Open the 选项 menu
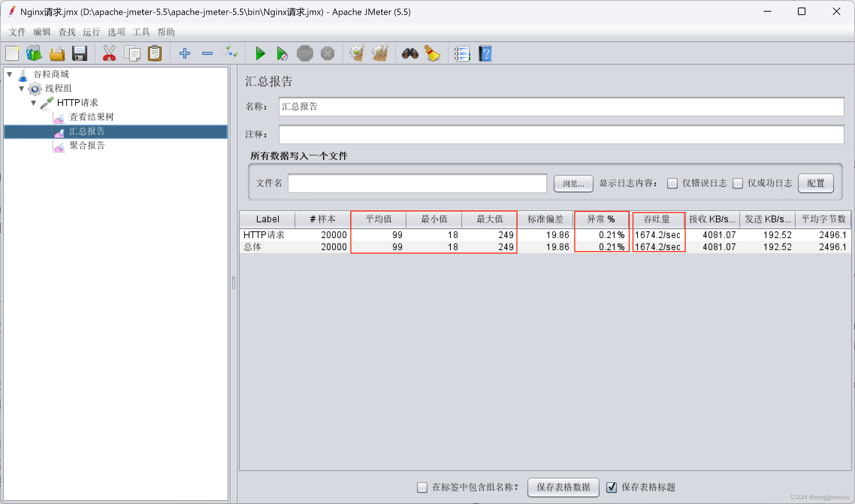Screen dimensions: 855x504 pos(116,32)
